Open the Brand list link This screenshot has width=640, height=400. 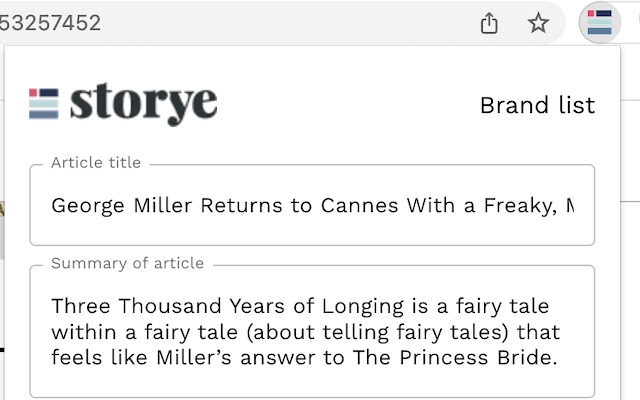(x=537, y=105)
